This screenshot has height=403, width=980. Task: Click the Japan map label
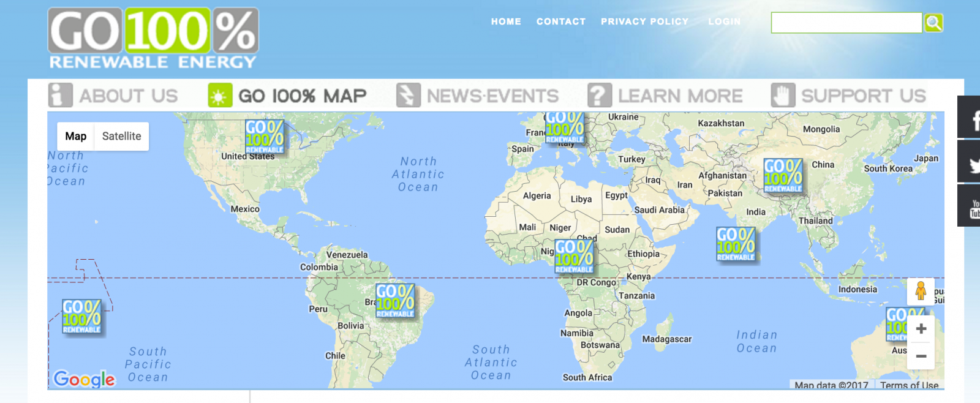click(x=926, y=158)
